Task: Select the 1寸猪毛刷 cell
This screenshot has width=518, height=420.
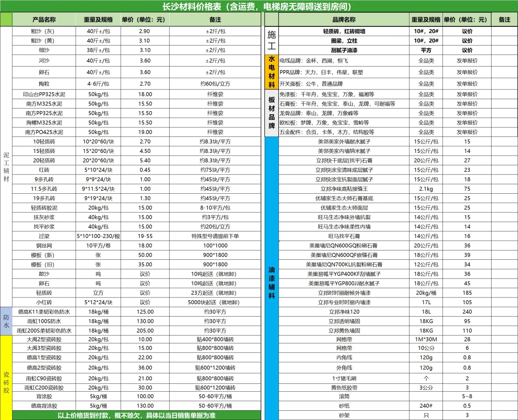Action: coord(344,378)
